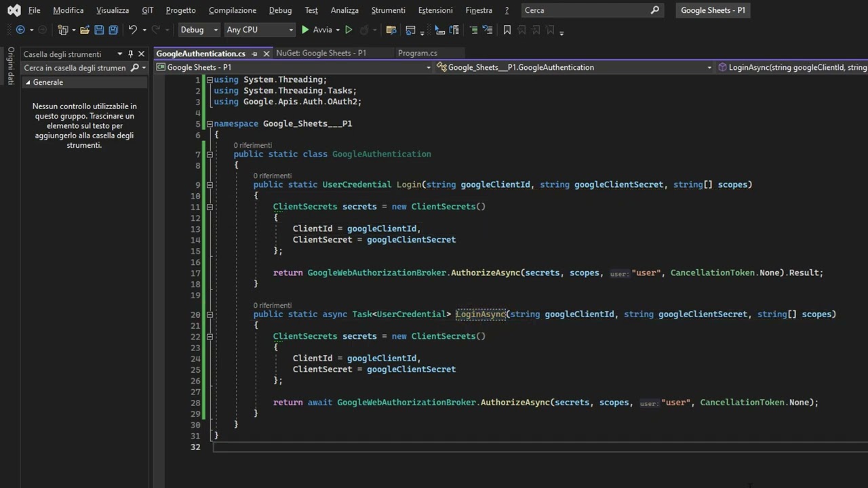Navigate backward with the blue arrow icon
The width and height of the screenshot is (868, 488).
click(20, 30)
